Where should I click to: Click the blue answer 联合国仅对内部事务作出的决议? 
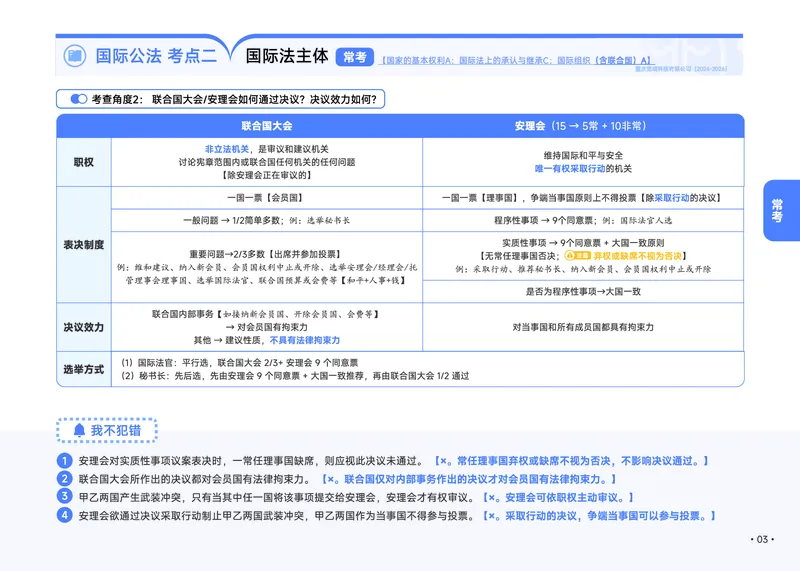(469, 479)
